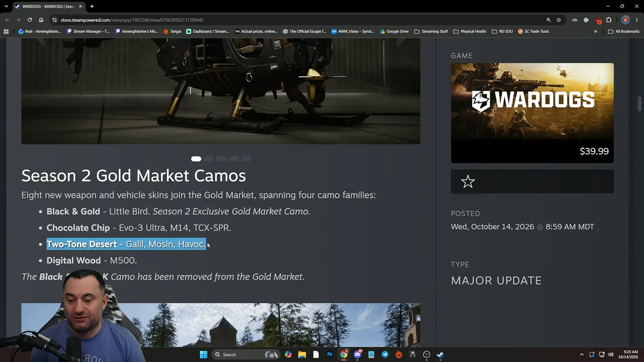Open the zoom magnifier in address bar
The width and height of the screenshot is (644, 362).
pyautogui.click(x=548, y=20)
